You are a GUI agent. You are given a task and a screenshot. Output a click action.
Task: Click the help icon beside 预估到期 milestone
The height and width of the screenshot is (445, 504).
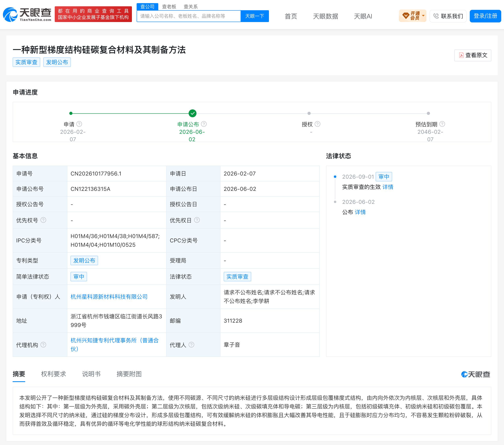(442, 124)
